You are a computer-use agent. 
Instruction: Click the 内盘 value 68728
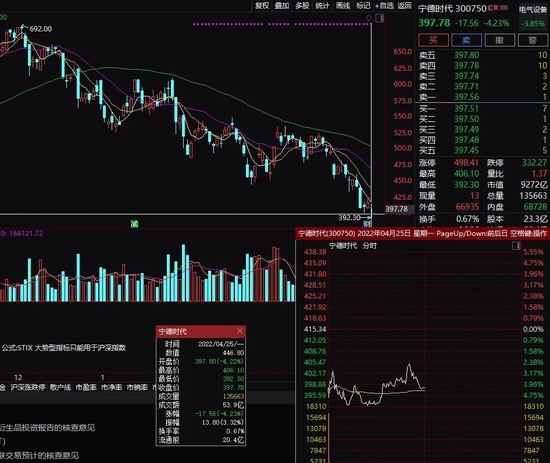click(535, 207)
